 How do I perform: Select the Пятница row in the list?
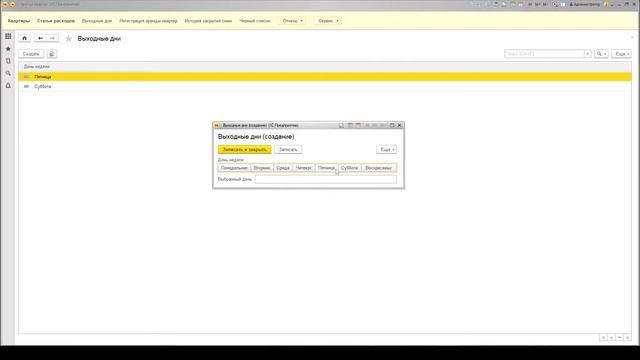click(325, 77)
